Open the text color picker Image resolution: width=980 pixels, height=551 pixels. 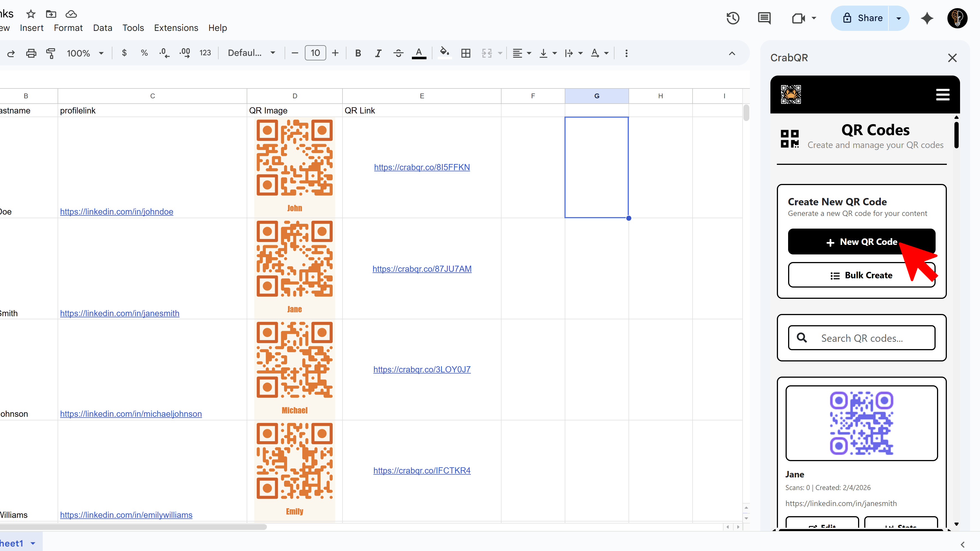click(x=419, y=53)
